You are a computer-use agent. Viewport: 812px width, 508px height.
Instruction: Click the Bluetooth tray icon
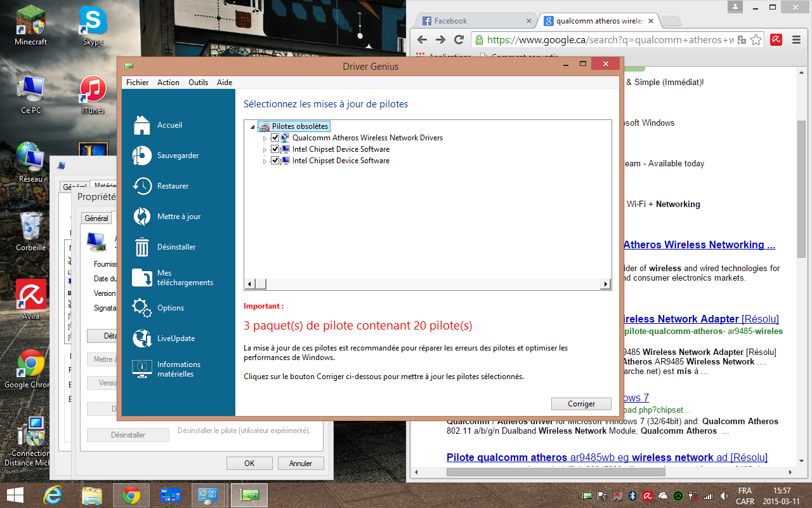coord(632,496)
